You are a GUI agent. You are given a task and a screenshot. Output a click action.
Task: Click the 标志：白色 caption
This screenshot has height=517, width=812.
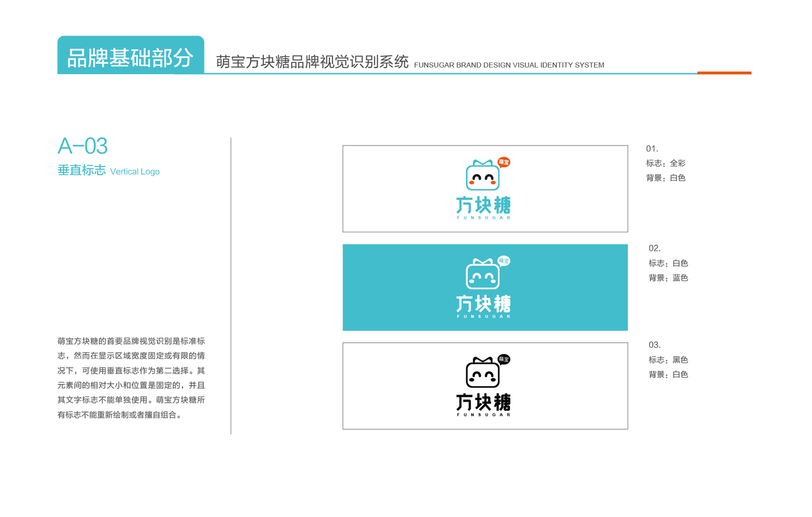click(x=668, y=263)
